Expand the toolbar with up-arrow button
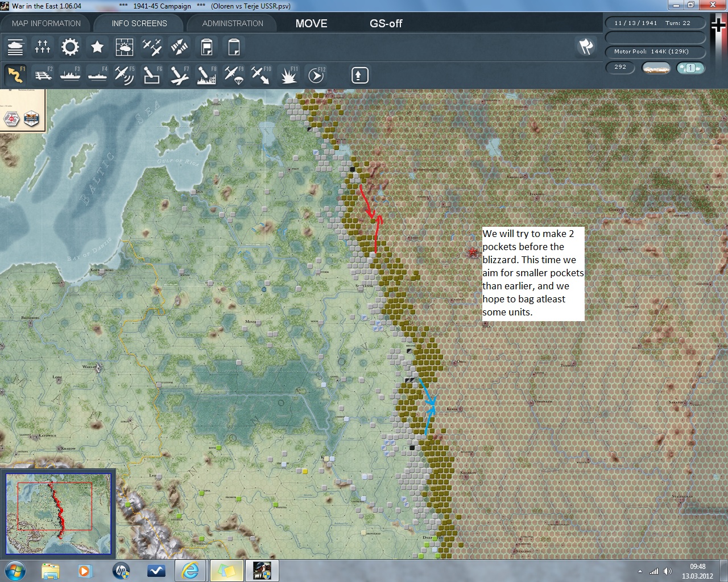 pyautogui.click(x=359, y=75)
